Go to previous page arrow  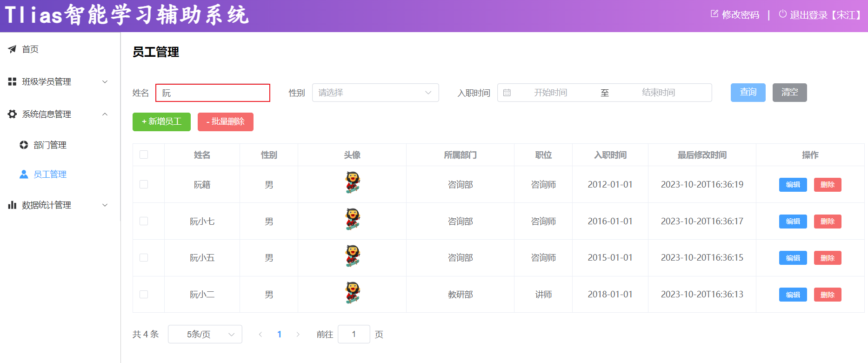[260, 334]
